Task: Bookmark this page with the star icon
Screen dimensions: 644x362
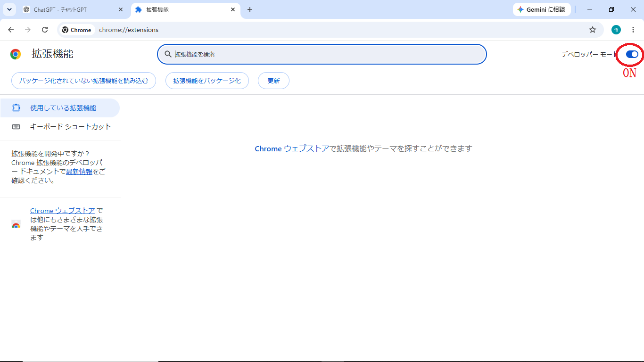Action: click(593, 30)
